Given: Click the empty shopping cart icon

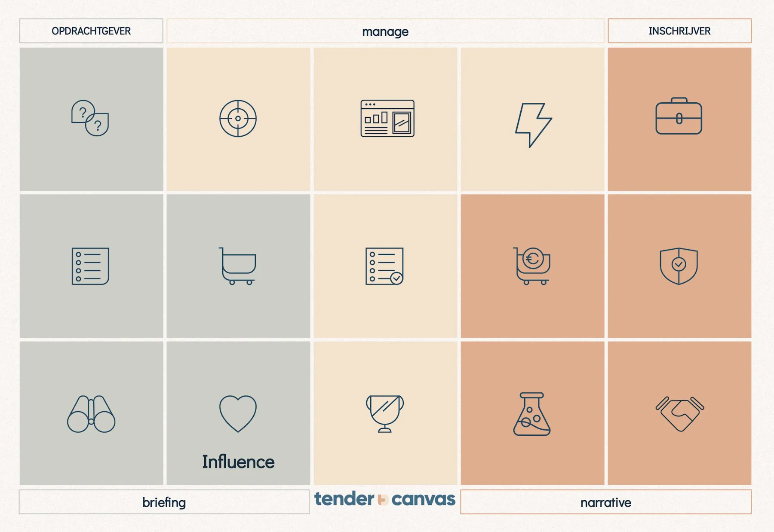Looking at the screenshot, I should click(x=237, y=266).
